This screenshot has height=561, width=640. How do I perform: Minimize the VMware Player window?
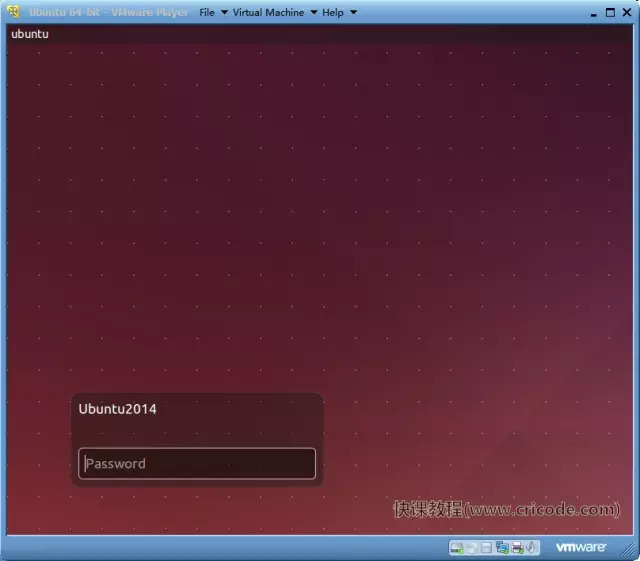click(x=593, y=15)
